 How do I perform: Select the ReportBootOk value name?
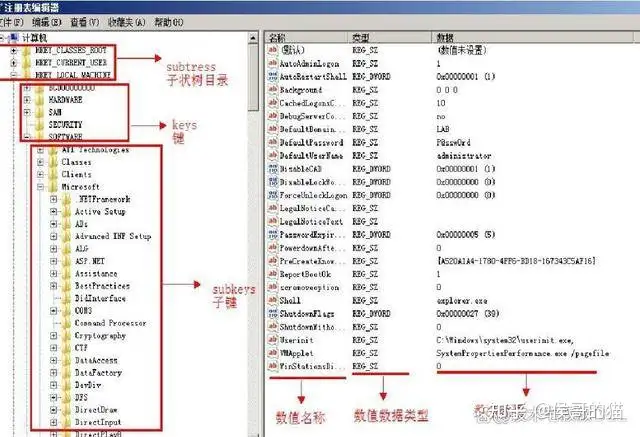click(x=305, y=274)
